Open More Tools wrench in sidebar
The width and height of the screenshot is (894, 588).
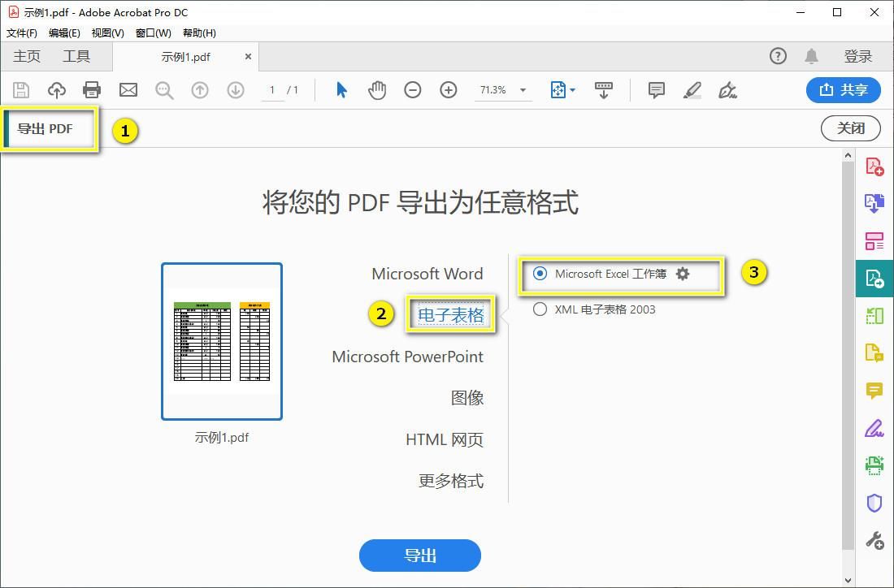tap(874, 540)
